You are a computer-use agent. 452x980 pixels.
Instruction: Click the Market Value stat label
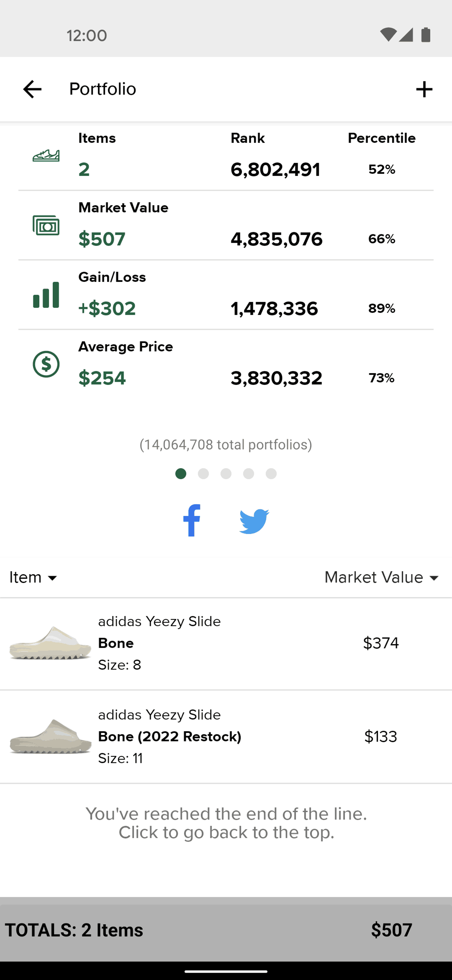coord(124,208)
